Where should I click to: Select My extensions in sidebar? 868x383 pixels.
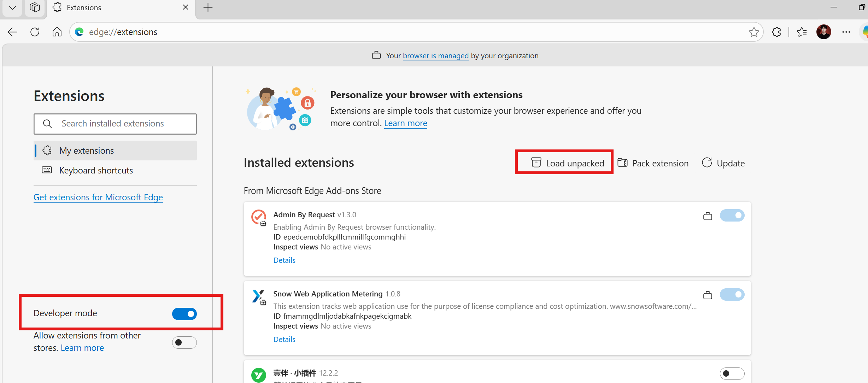click(x=115, y=151)
